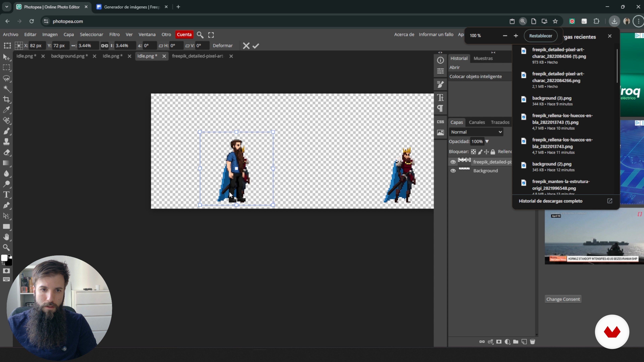Viewport: 644px width, 362px height.
Task: Click the search magnifier icon in menu bar
Action: (200, 35)
